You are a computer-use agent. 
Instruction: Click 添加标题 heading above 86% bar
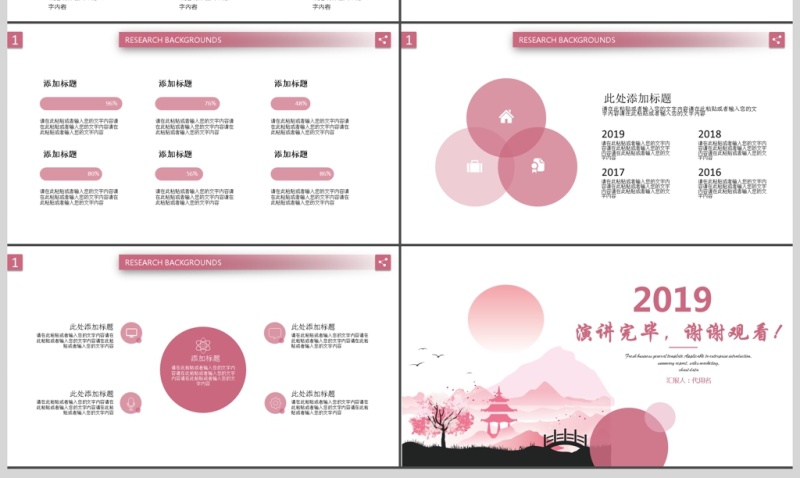(x=291, y=154)
